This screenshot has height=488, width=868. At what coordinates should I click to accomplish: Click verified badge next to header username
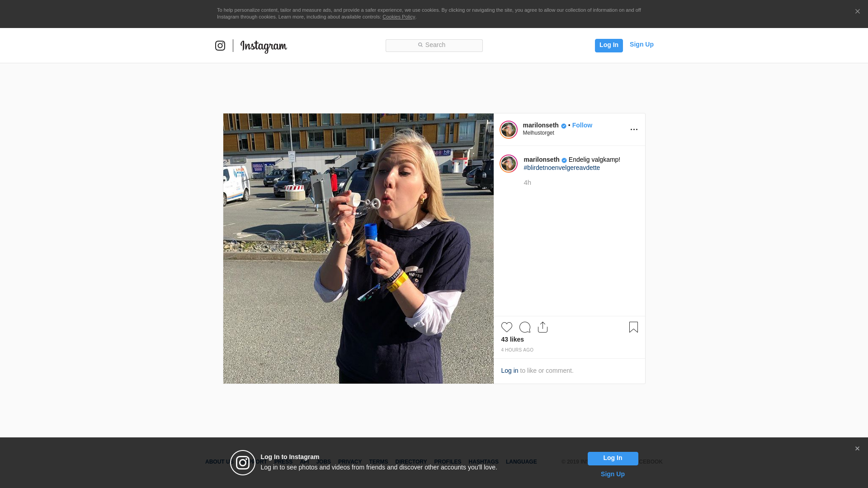[564, 126]
